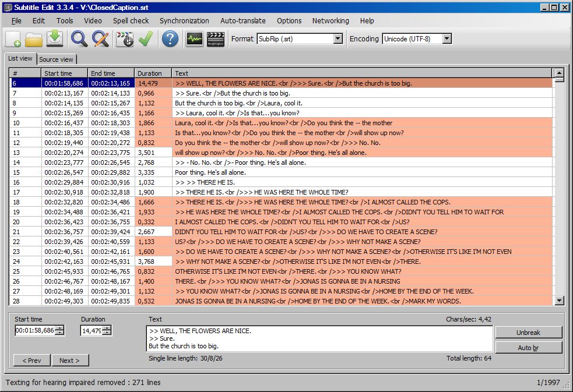The height and width of the screenshot is (392, 573).
Task: Click duration cell 0,332 in row 20
Action: coord(153,222)
